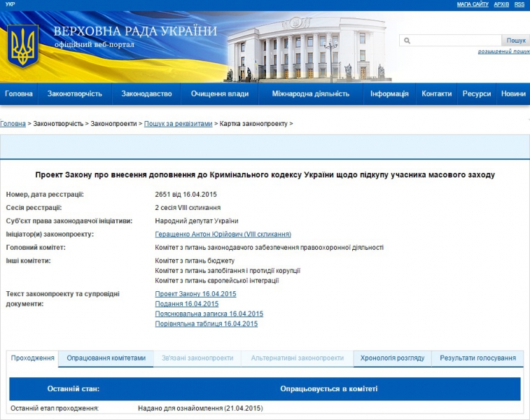The width and height of the screenshot is (530, 420).
Task: Open the Пояснювальна записка 16.04.2015 document
Action: (209, 314)
